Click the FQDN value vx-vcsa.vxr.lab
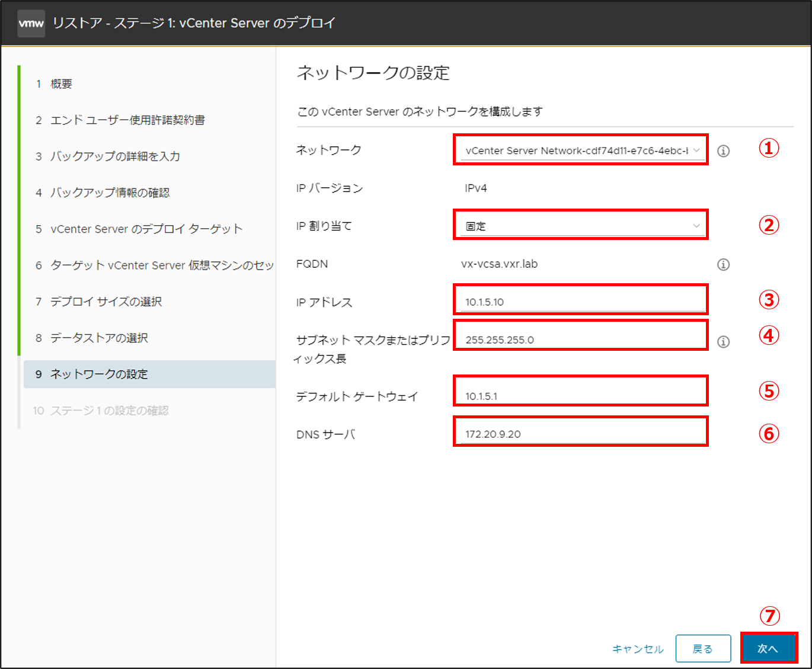 pos(499,264)
